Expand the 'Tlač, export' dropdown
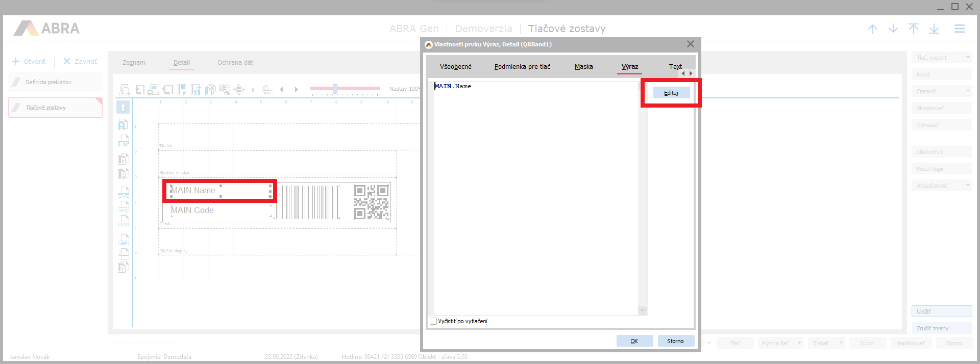Screen dimensions: 980x364 click(x=967, y=58)
